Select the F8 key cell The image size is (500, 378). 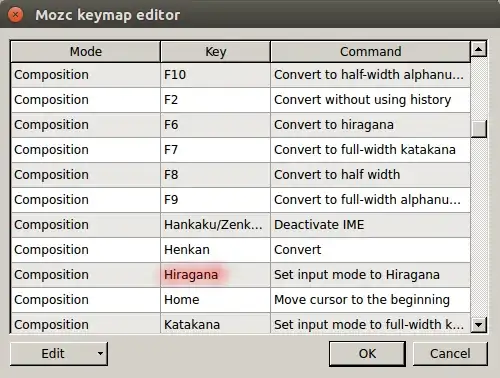216,175
